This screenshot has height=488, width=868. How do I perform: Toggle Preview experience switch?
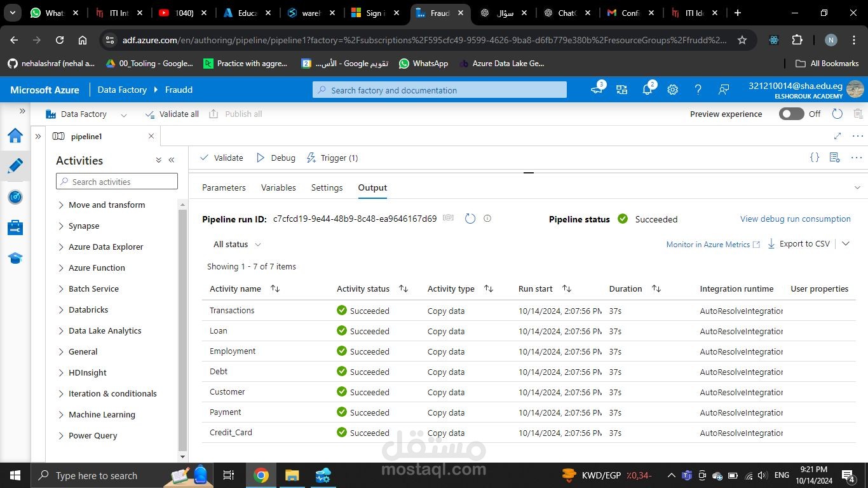pyautogui.click(x=791, y=114)
